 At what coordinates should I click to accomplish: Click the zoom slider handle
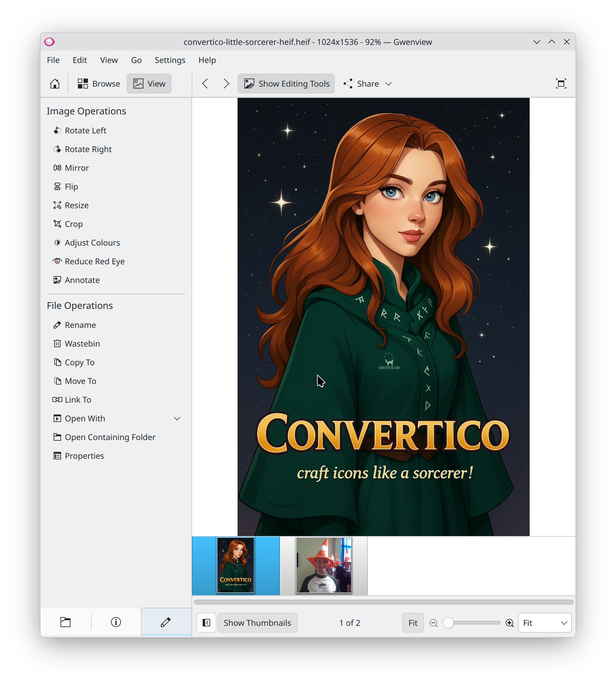tap(448, 623)
